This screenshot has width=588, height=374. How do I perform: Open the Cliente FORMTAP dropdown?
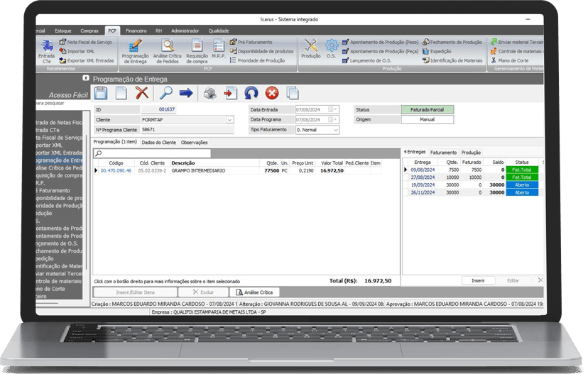(x=229, y=120)
